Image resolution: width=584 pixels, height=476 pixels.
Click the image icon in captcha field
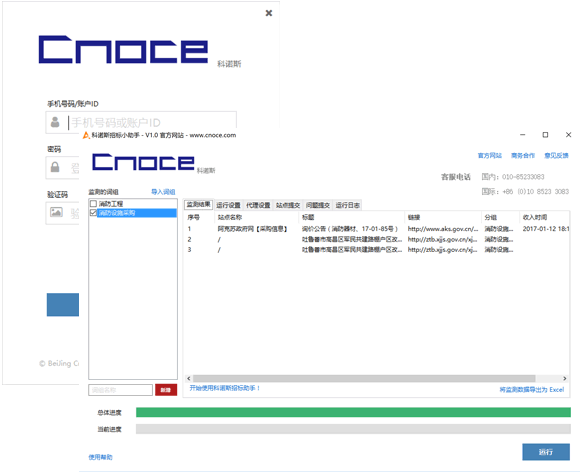pyautogui.click(x=56, y=212)
